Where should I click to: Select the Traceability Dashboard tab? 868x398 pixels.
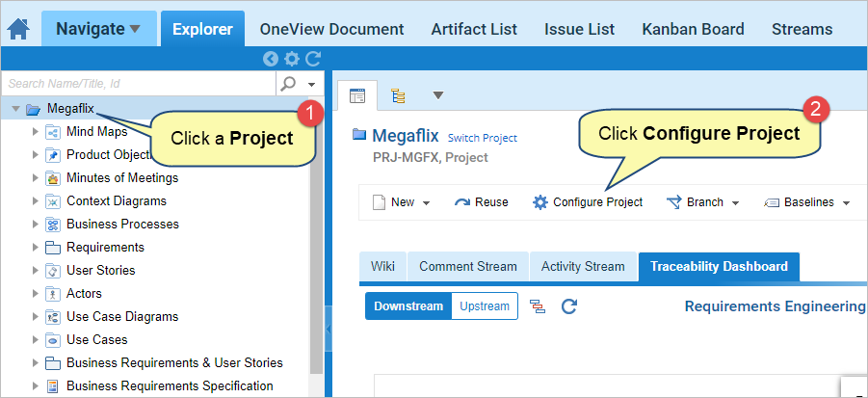coord(719,267)
